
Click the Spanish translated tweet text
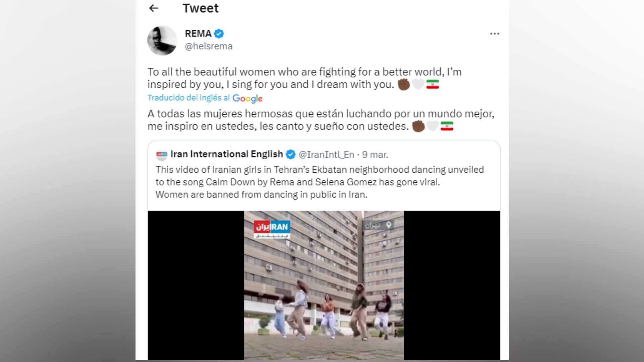click(x=321, y=120)
